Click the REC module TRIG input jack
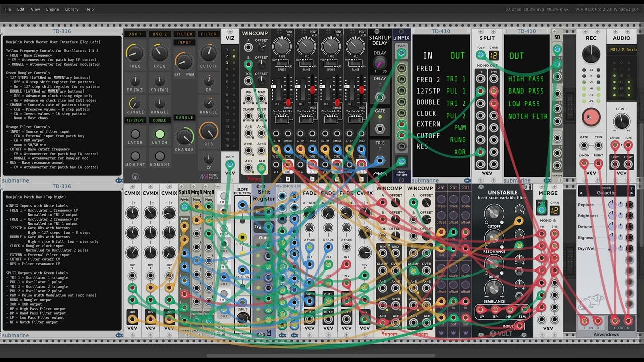644x362 pixels. click(598, 146)
